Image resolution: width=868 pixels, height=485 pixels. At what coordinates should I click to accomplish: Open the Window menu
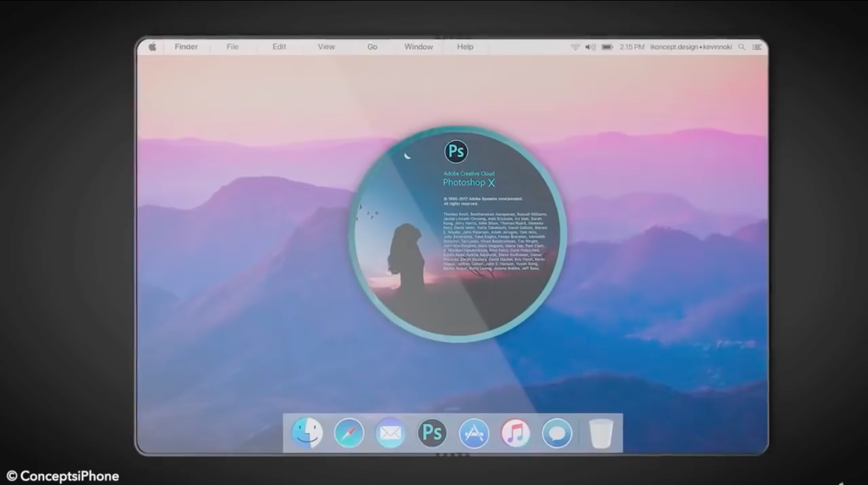point(418,46)
